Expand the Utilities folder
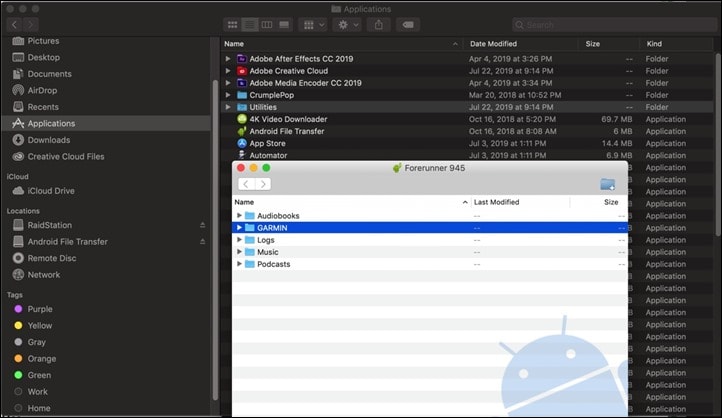This screenshot has height=418, width=722. pos(228,107)
